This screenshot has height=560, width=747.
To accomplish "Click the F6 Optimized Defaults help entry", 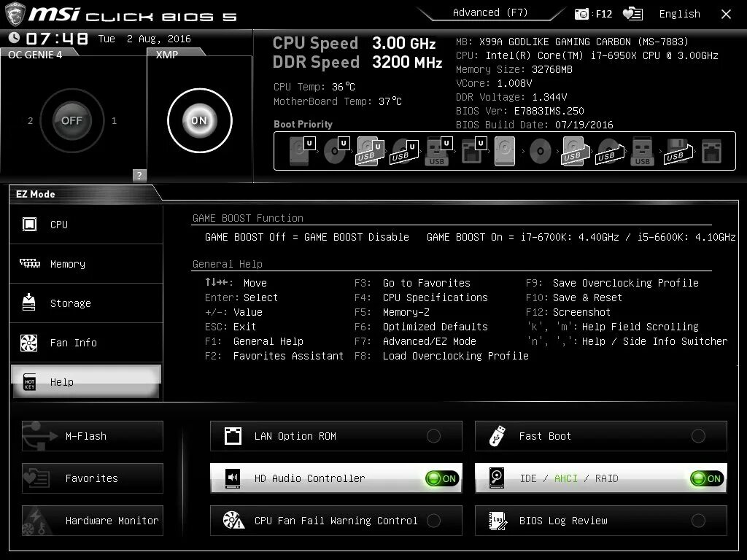I will coord(421,327).
